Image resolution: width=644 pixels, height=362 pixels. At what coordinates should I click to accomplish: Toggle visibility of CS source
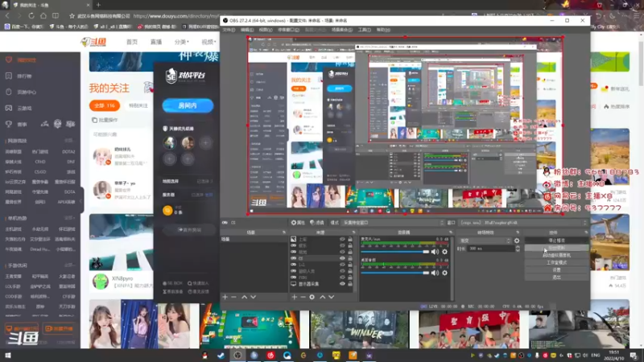342,258
